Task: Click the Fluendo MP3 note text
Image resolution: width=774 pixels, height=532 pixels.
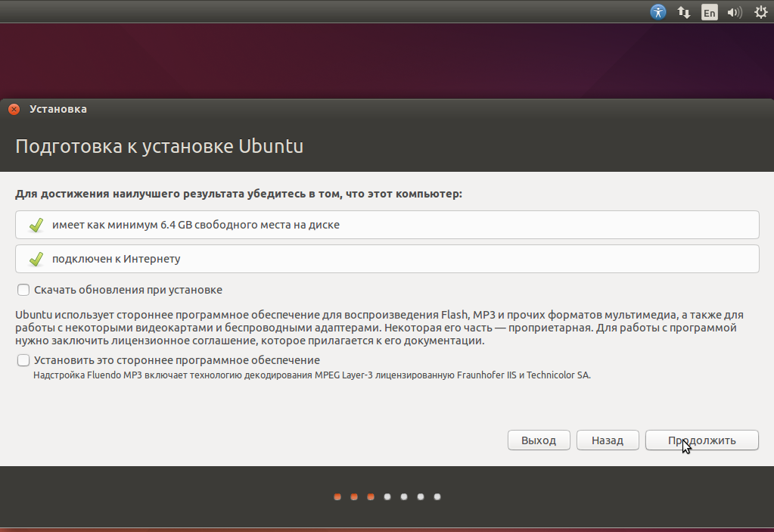Action: point(312,375)
